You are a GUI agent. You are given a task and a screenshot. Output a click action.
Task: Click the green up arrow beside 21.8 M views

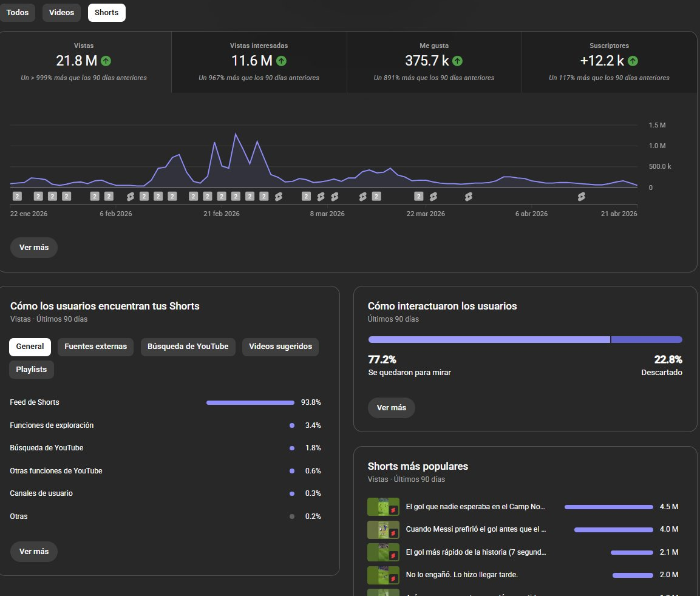(106, 61)
